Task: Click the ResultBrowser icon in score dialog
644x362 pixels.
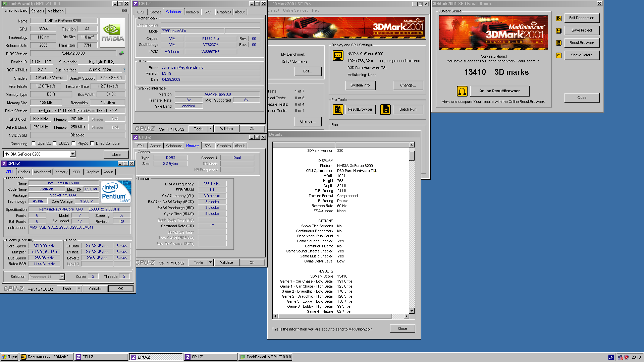Action: click(559, 43)
